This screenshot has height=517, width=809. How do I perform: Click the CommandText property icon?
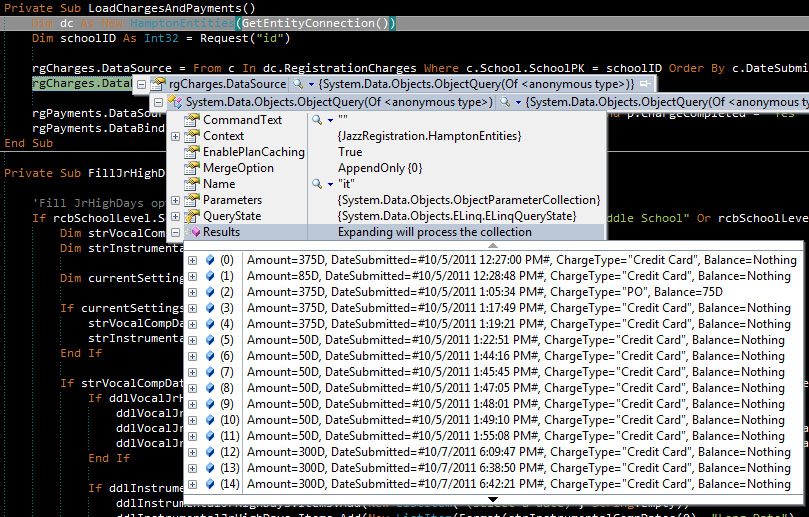191,120
